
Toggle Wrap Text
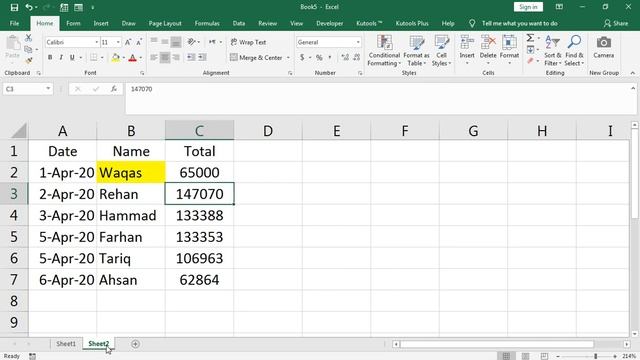click(248, 42)
